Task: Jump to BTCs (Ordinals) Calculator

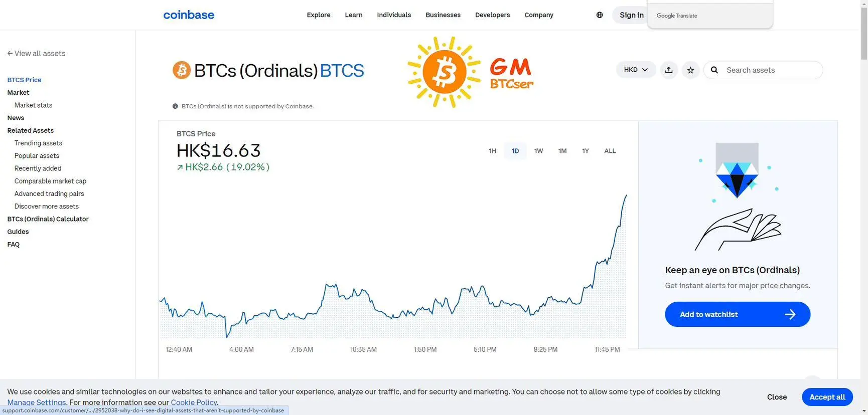Action: (48, 219)
